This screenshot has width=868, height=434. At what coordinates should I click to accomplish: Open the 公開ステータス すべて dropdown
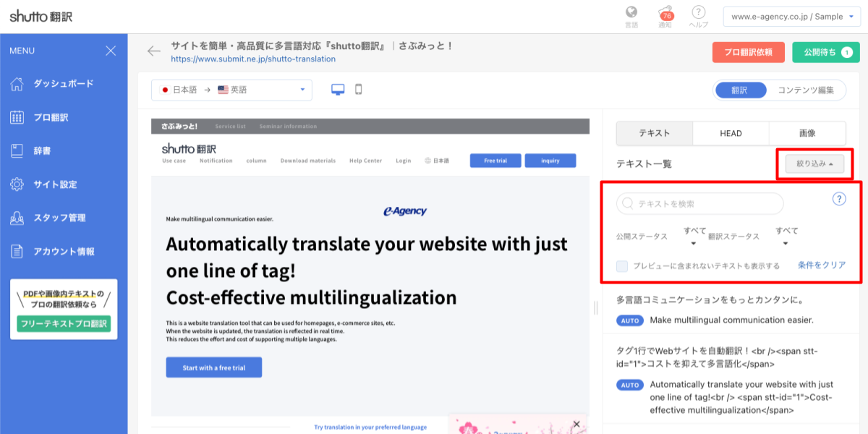coord(694,237)
